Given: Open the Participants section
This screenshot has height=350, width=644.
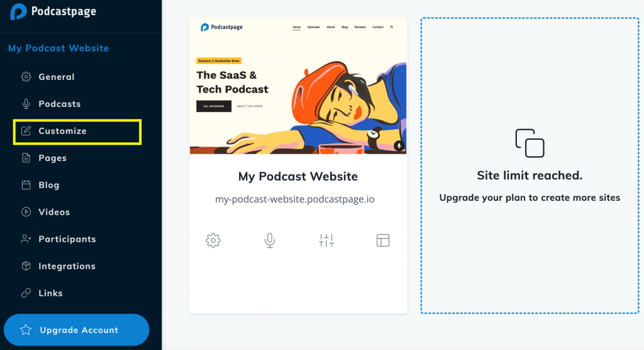Looking at the screenshot, I should [67, 239].
